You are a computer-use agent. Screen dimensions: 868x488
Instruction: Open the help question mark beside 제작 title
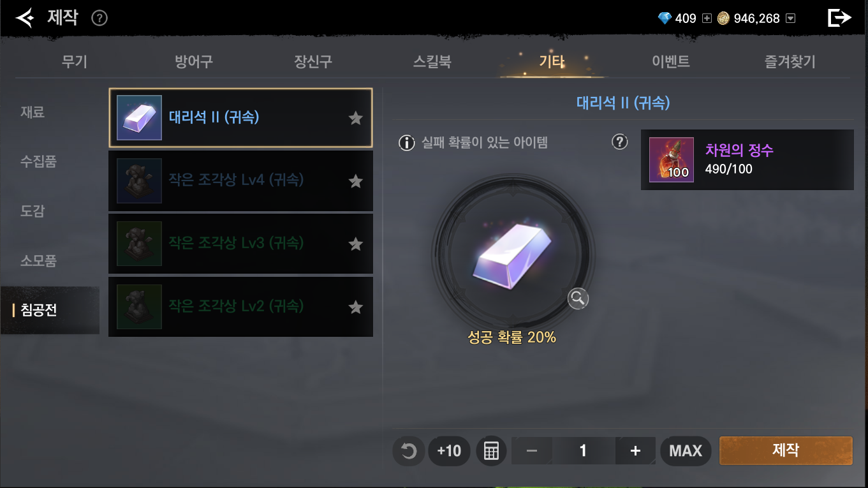[x=99, y=18]
